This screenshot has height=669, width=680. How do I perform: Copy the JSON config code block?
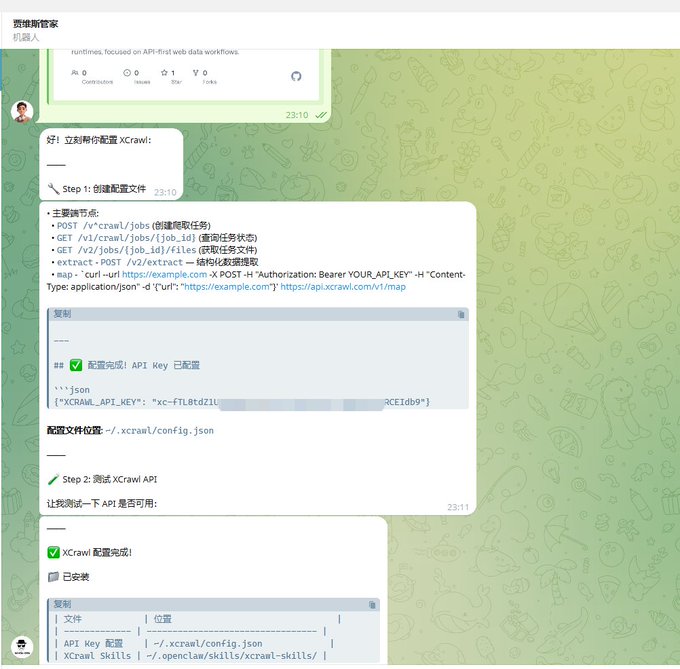(x=461, y=314)
